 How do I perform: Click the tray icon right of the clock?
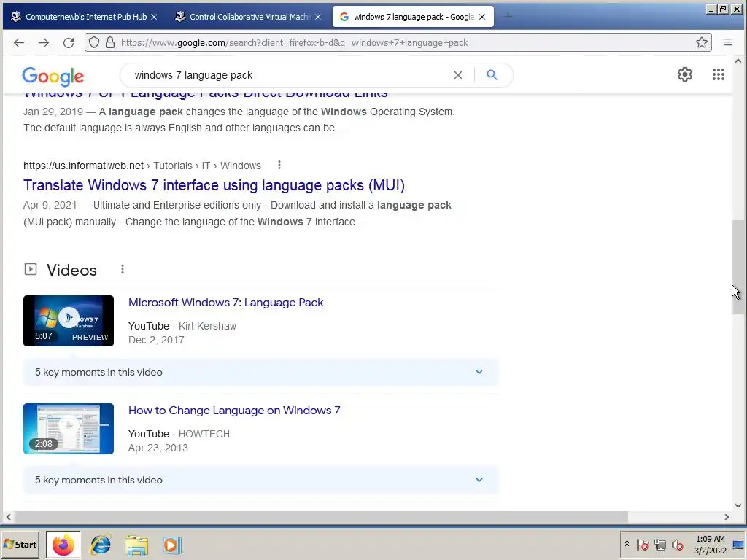coord(738,545)
